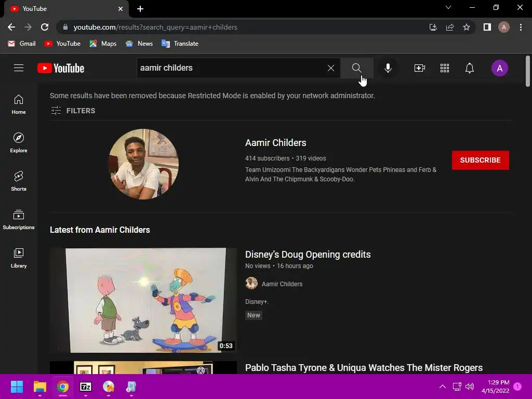Image resolution: width=532 pixels, height=399 pixels.
Task: Open the YouTube apps grid icon
Action: click(x=445, y=68)
